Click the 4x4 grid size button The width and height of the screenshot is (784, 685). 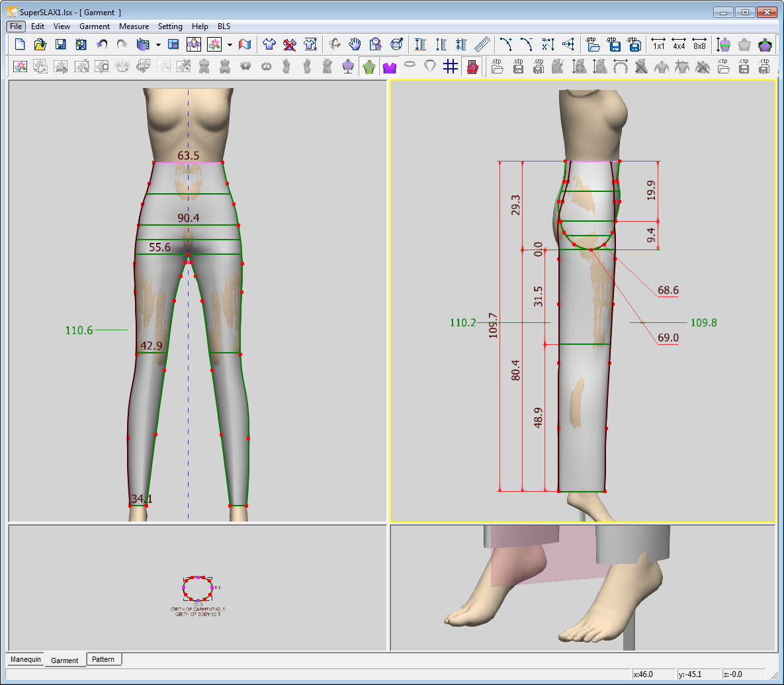pyautogui.click(x=679, y=44)
